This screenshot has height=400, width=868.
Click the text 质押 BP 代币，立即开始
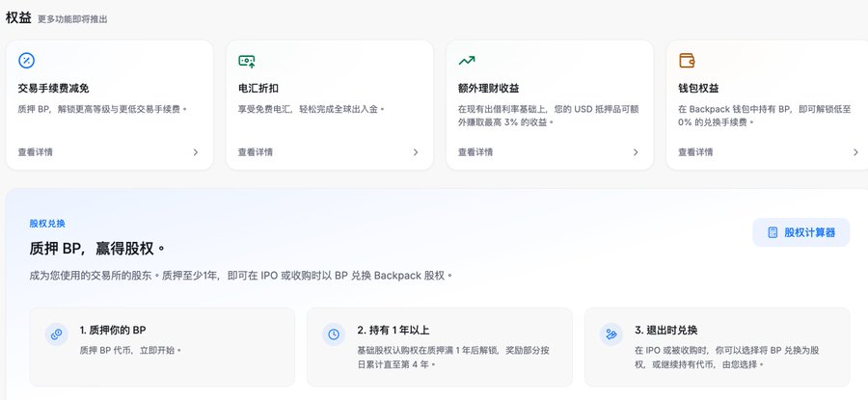pyautogui.click(x=131, y=350)
